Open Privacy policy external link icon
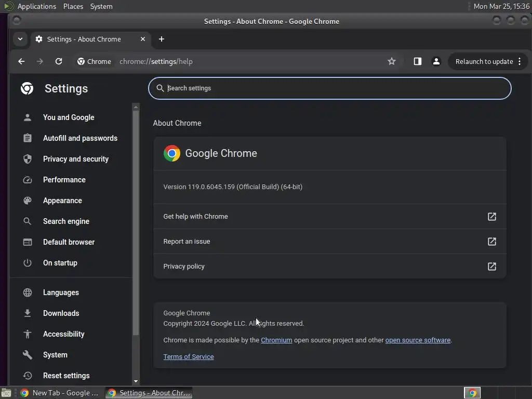 492,267
